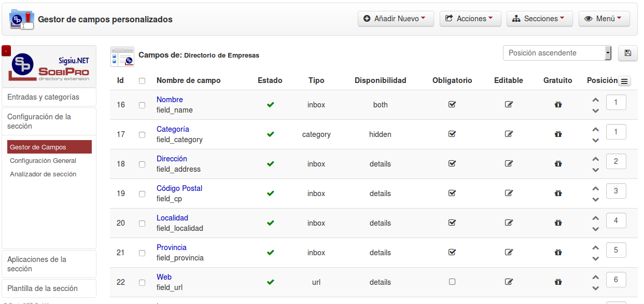Viewport: 644px width, 304px height.
Task: Open the Código Postal field link
Action: 179,188
